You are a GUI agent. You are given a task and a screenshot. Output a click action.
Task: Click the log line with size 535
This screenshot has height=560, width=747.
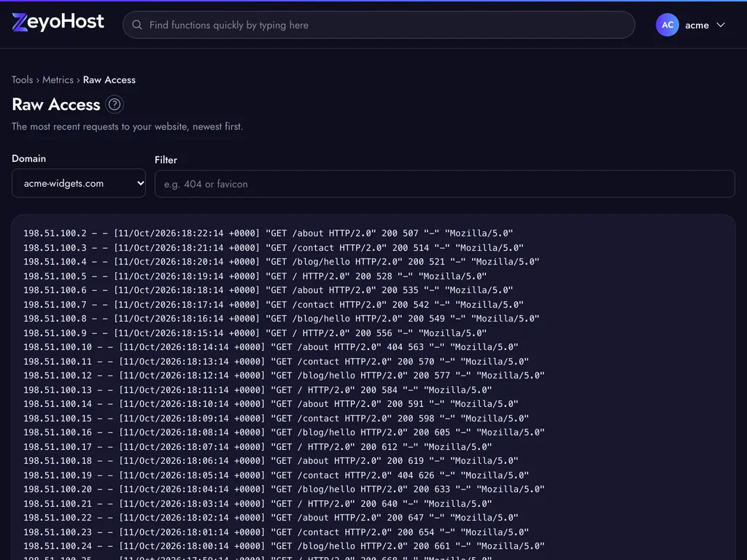coord(268,290)
